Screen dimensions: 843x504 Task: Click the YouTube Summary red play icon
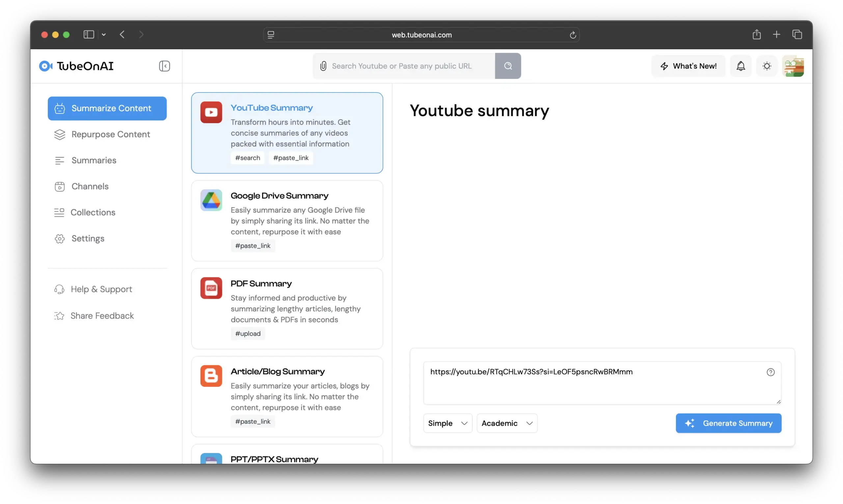click(211, 112)
